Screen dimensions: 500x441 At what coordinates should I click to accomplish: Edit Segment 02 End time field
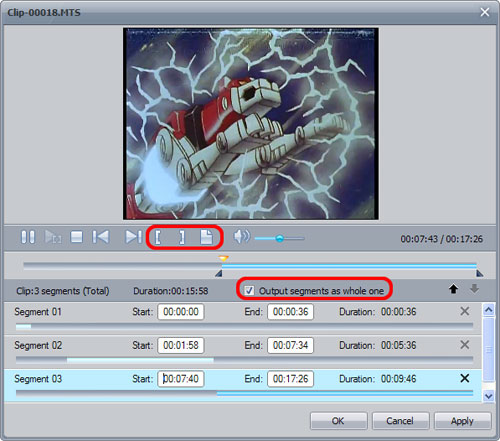290,345
